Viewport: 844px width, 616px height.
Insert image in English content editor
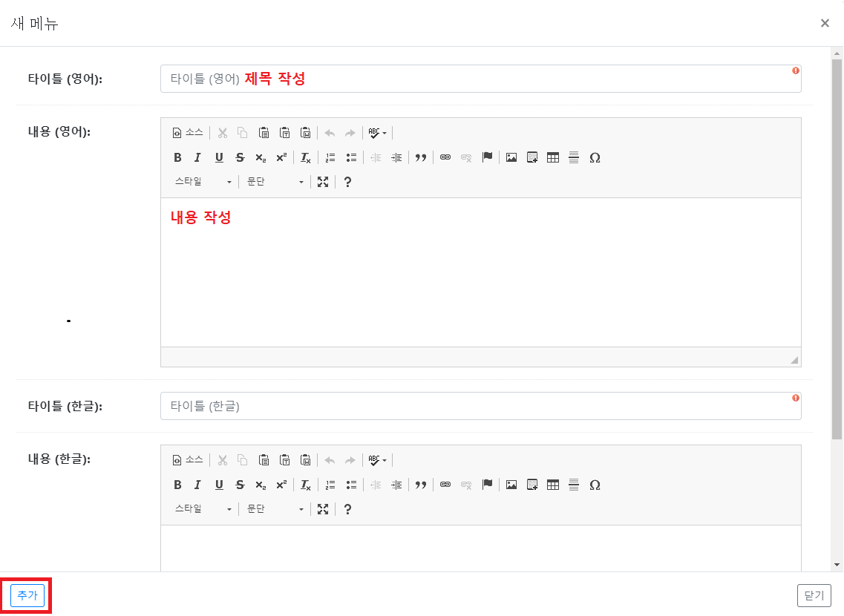[511, 157]
